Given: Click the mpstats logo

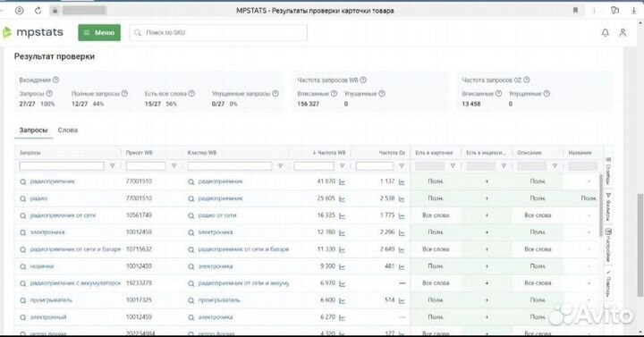Looking at the screenshot, I should point(33,32).
